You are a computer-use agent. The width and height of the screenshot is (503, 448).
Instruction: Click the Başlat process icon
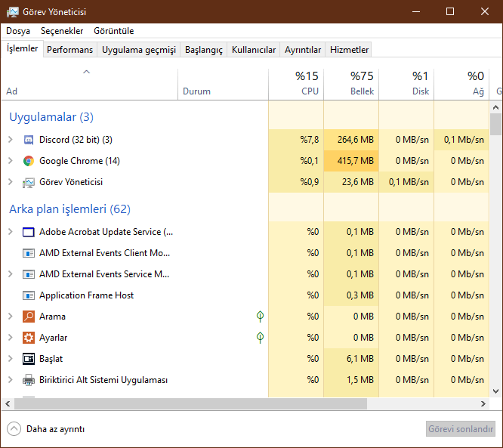point(29,359)
